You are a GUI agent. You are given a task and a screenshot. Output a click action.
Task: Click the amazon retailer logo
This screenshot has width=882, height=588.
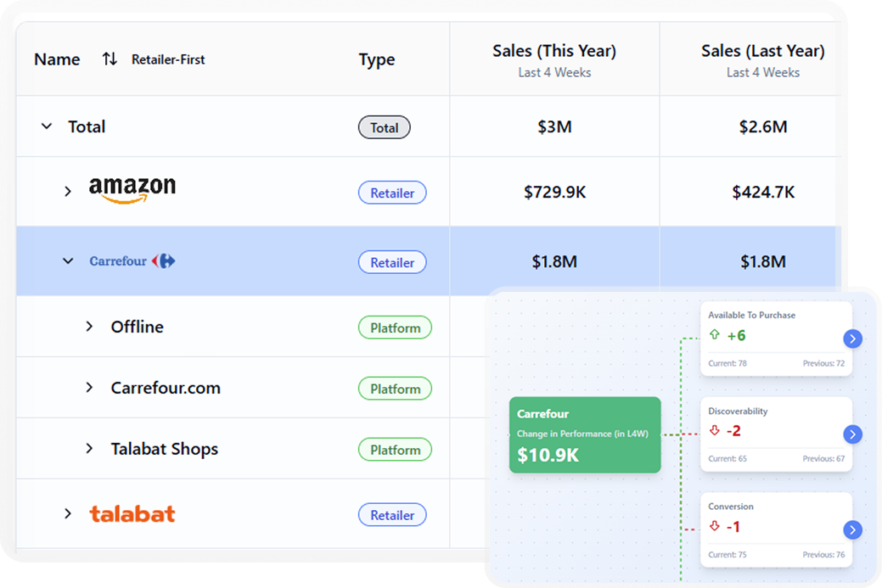tap(132, 187)
